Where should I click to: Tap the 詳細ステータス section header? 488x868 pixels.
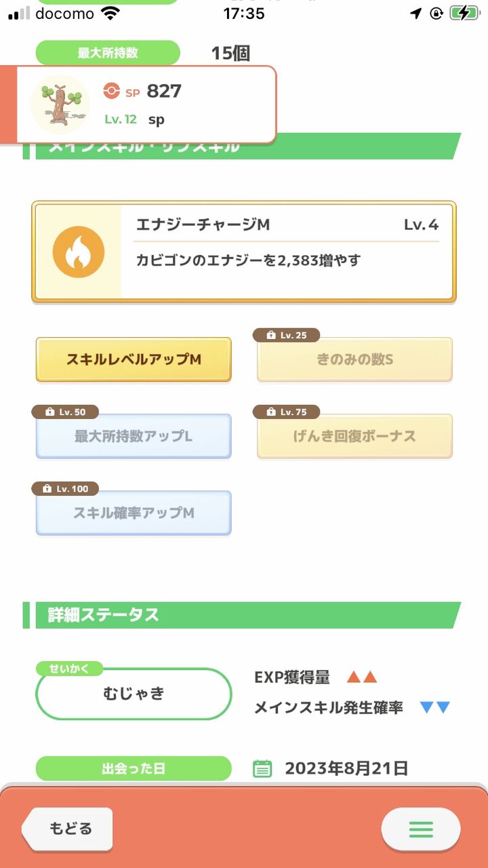(242, 615)
